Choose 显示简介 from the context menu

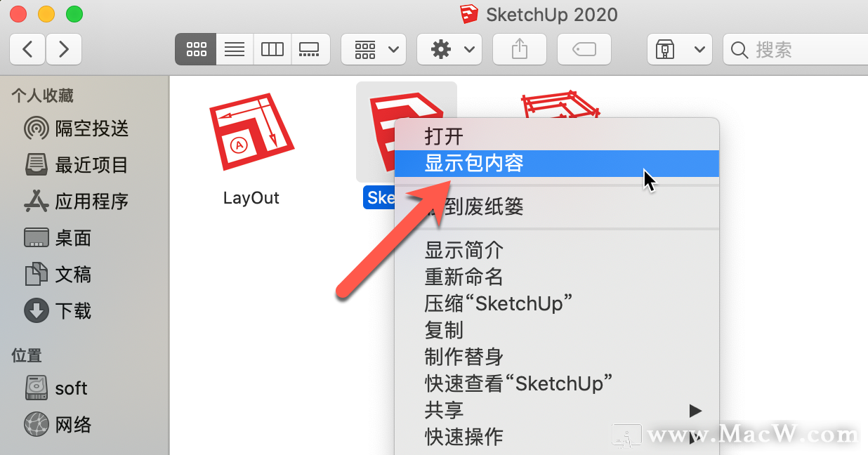pyautogui.click(x=557, y=250)
